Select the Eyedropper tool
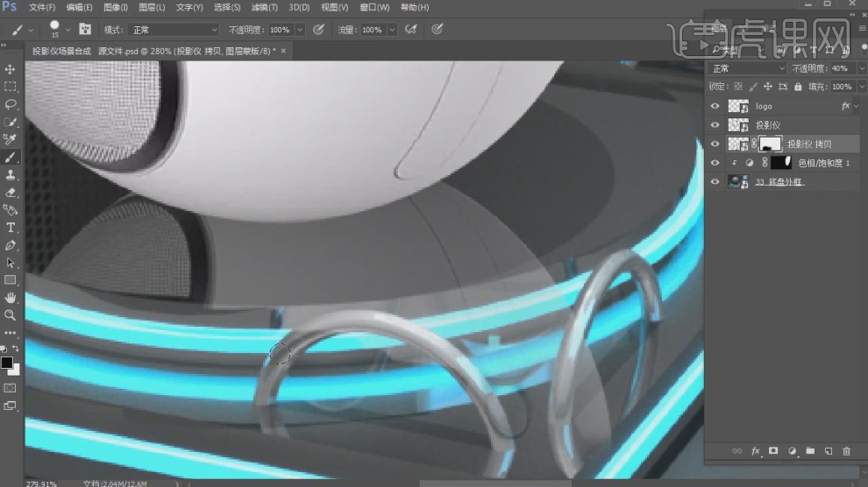The width and height of the screenshot is (868, 487). click(x=10, y=139)
